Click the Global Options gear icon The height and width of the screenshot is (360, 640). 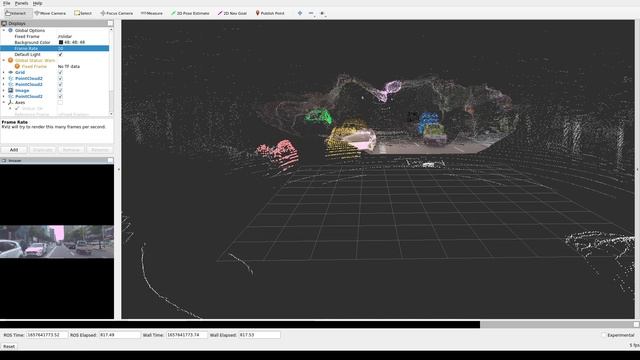tap(11, 30)
